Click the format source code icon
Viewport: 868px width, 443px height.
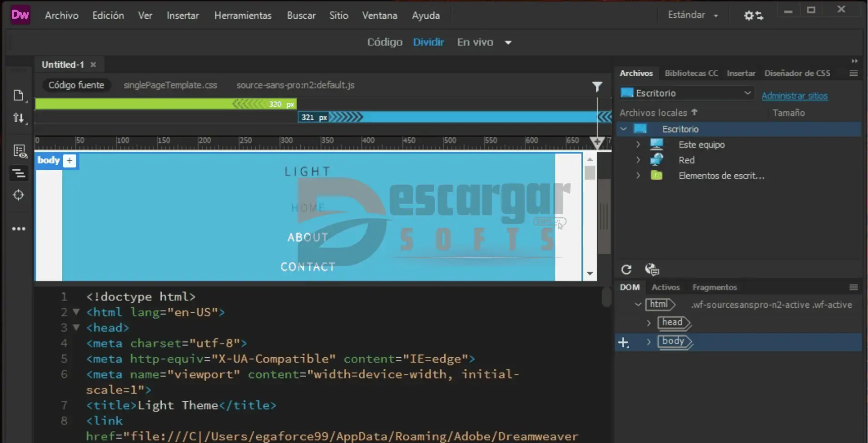point(19,173)
